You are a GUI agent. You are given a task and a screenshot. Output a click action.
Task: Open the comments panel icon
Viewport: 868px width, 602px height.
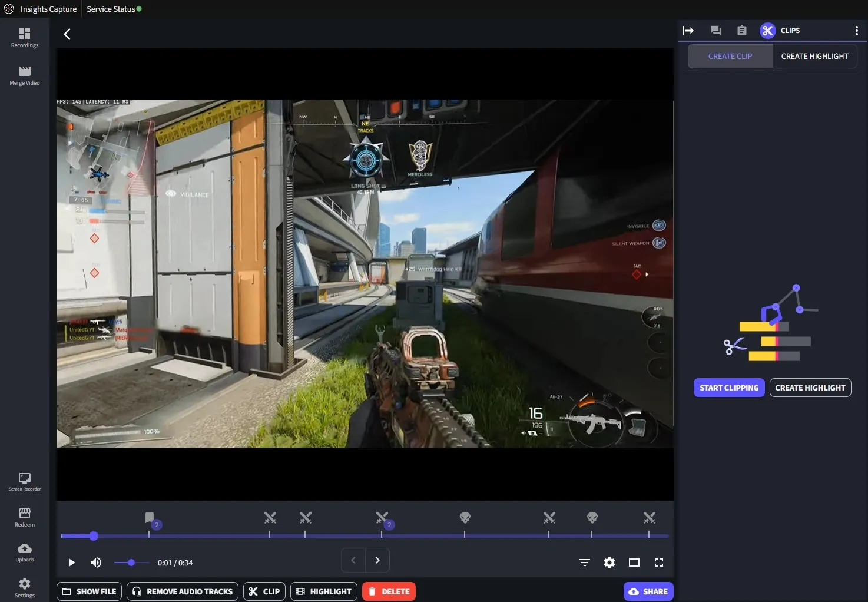pos(716,31)
